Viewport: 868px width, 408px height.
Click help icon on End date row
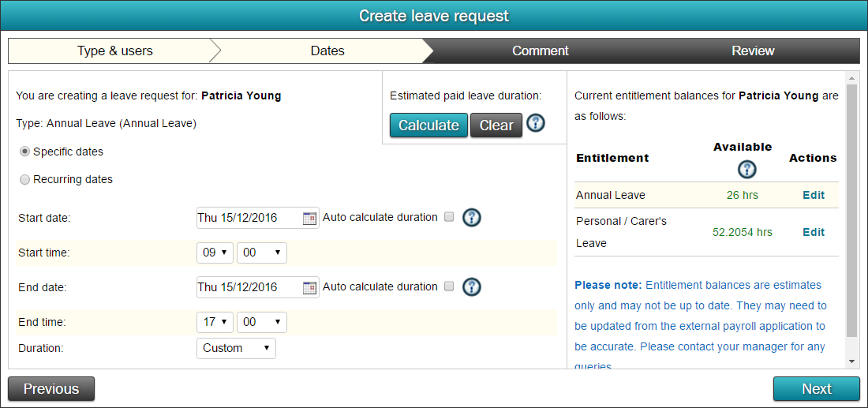pos(472,286)
